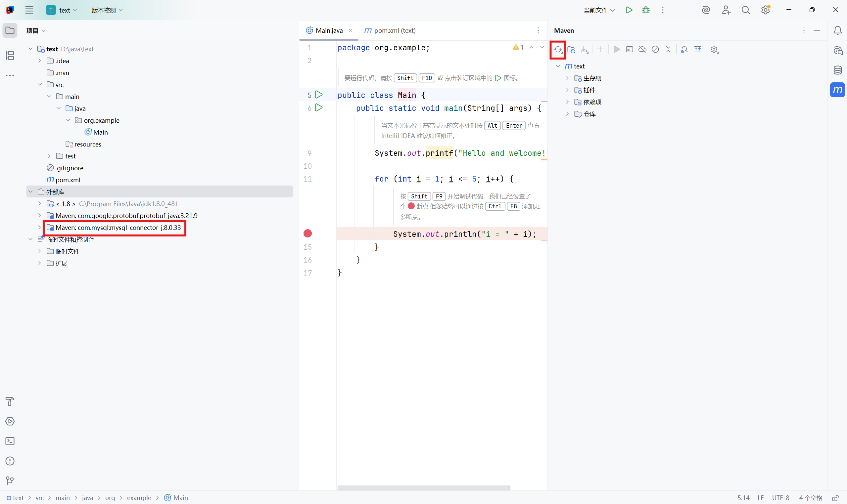Viewport: 847px width, 504px height.
Task: Toggle Maven offline mode
Action: [642, 50]
